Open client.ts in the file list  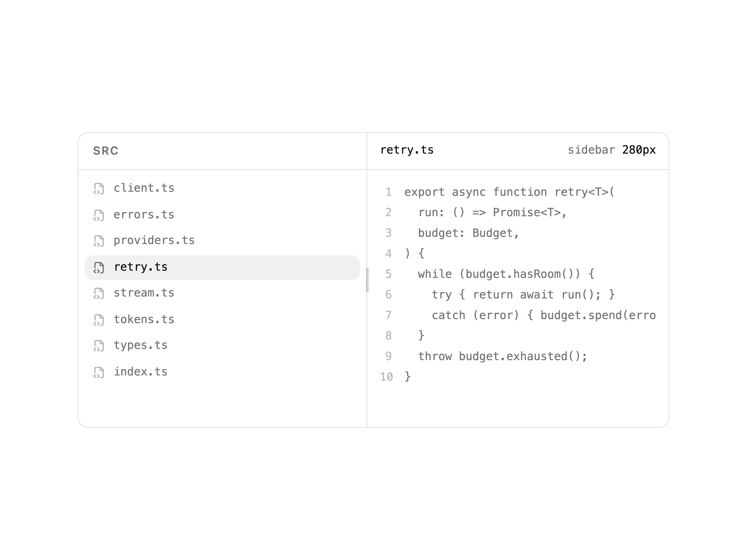222,188
